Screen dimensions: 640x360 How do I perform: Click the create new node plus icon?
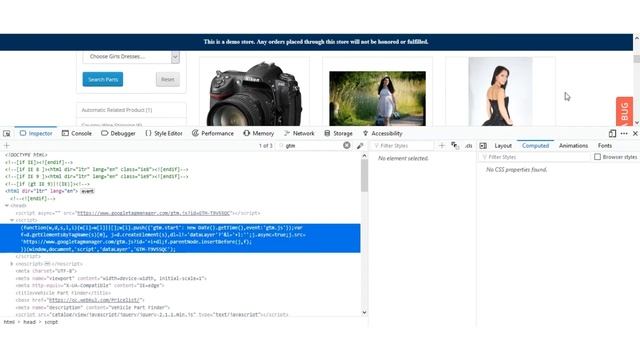point(7,145)
